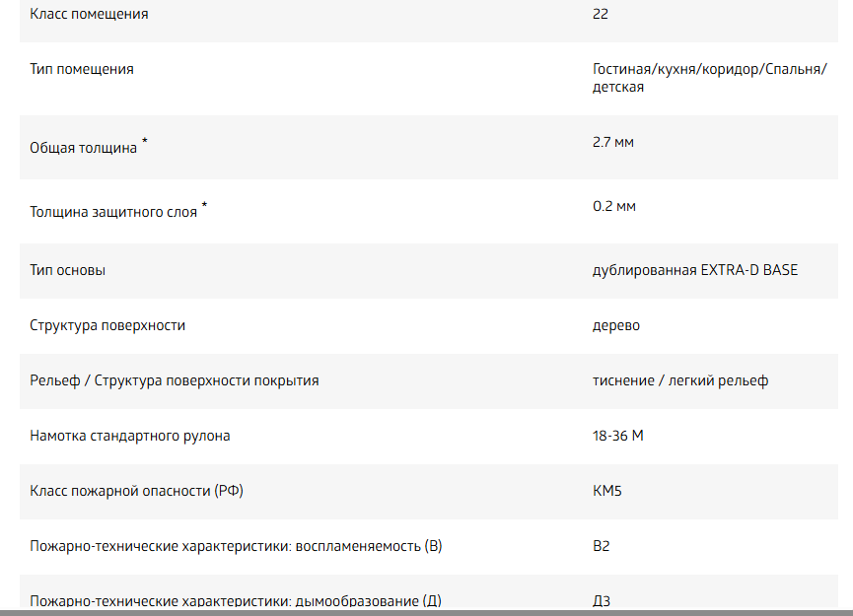Click the 0.2 мм protective layer value

(614, 207)
